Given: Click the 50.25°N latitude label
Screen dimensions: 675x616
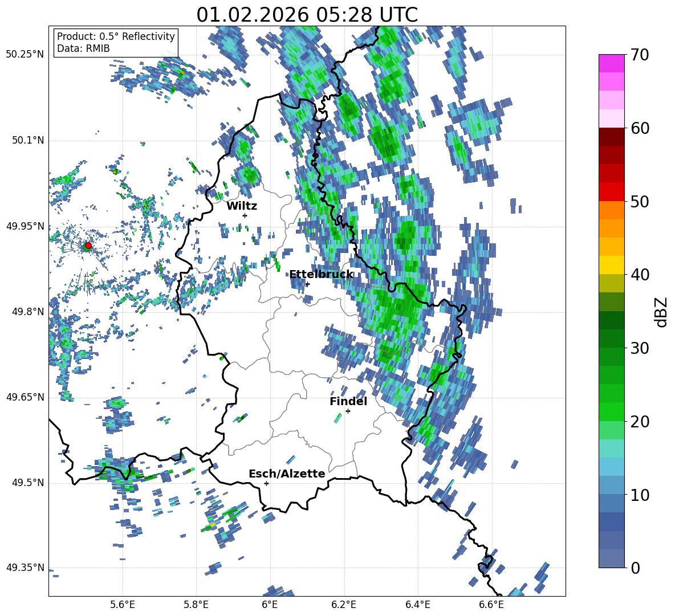Looking at the screenshot, I should 25,54.
